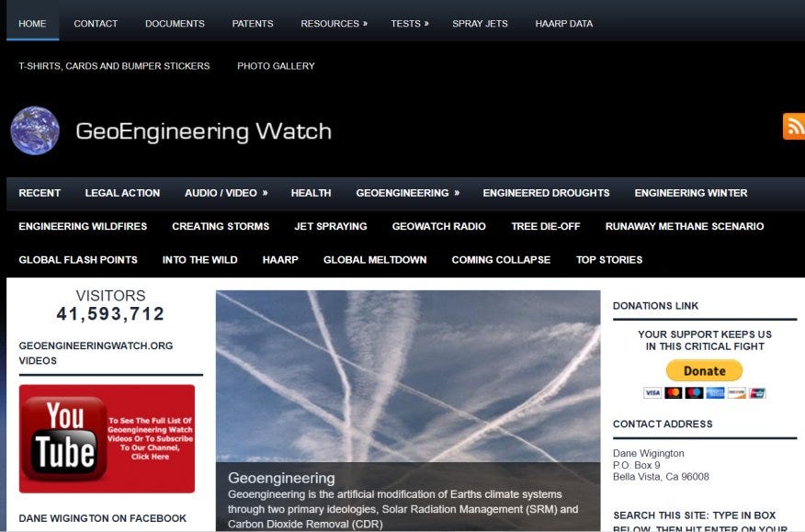Screen dimensions: 805x532
Task: Expand the Audio / Video menu
Action: [226, 193]
